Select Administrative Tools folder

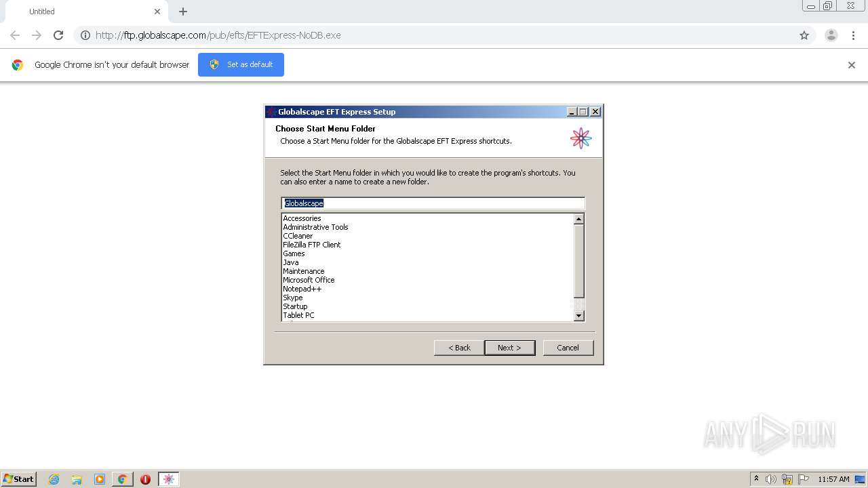click(315, 227)
